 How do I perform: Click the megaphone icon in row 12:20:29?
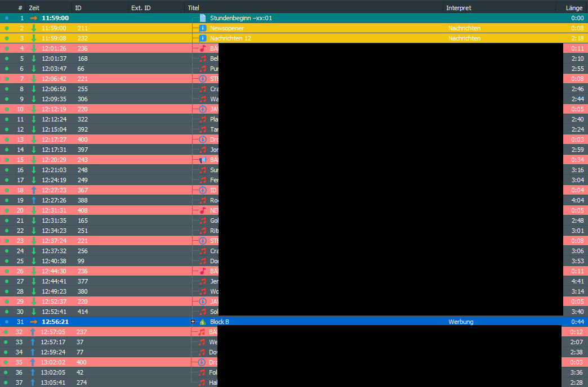click(203, 160)
